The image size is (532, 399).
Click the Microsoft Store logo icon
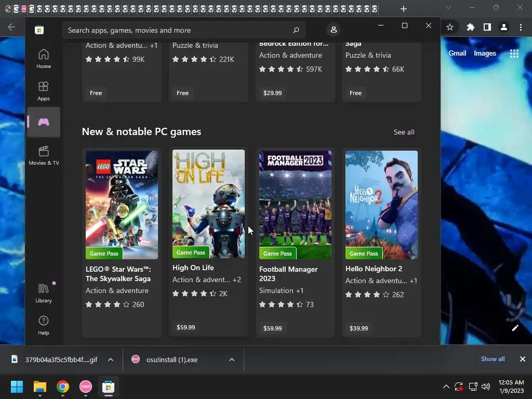coord(39,30)
